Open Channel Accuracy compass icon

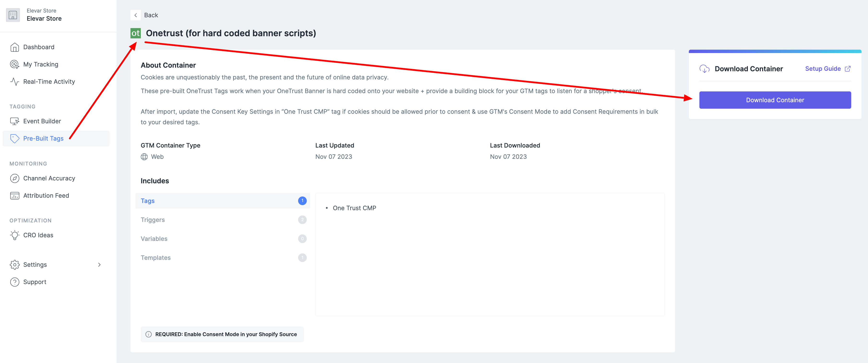pos(14,178)
